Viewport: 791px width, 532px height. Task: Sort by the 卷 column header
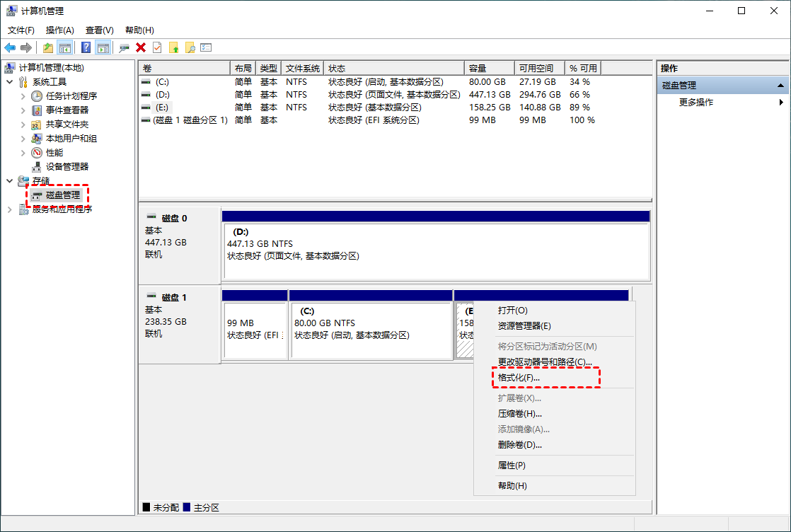coord(185,68)
